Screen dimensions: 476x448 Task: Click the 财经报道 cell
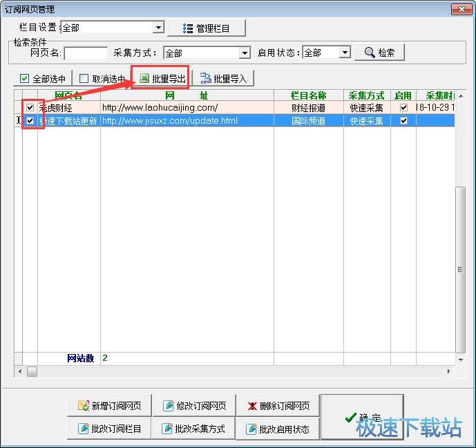[x=309, y=108]
